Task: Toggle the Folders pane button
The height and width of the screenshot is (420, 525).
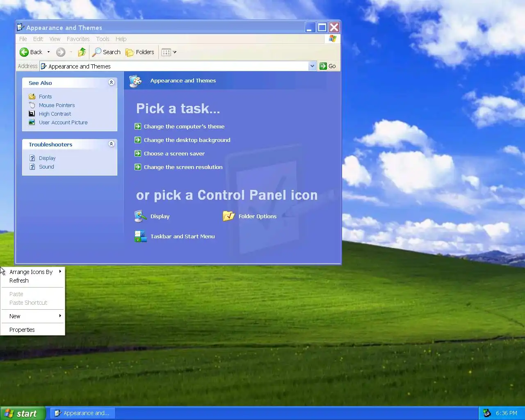Action: pyautogui.click(x=140, y=52)
